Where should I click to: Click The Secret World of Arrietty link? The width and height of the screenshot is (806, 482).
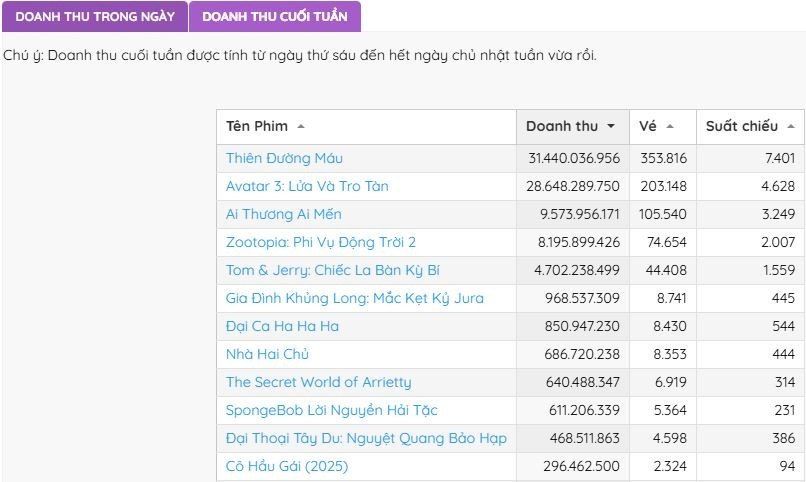point(318,382)
